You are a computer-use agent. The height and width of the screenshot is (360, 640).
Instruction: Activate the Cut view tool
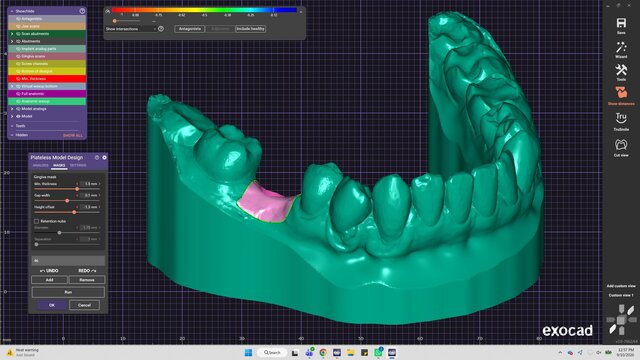coord(621,144)
